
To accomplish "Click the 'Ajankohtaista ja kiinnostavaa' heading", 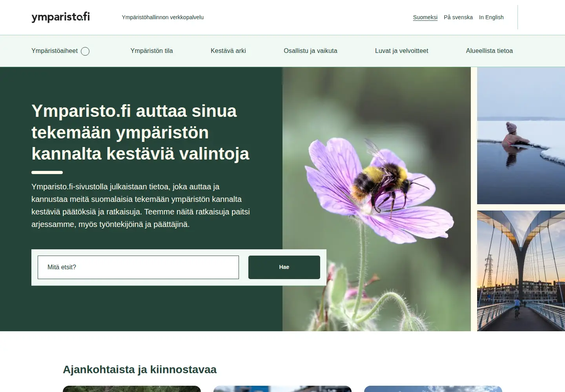I will (x=140, y=370).
